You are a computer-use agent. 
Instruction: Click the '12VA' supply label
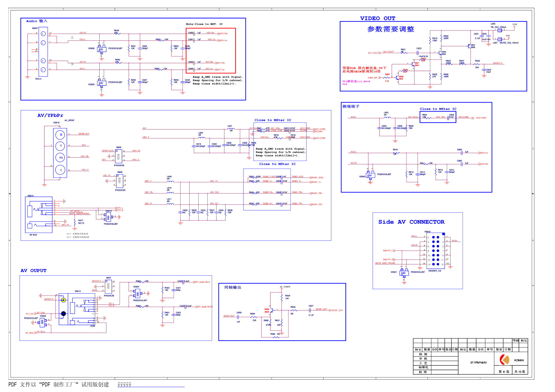[515, 24]
